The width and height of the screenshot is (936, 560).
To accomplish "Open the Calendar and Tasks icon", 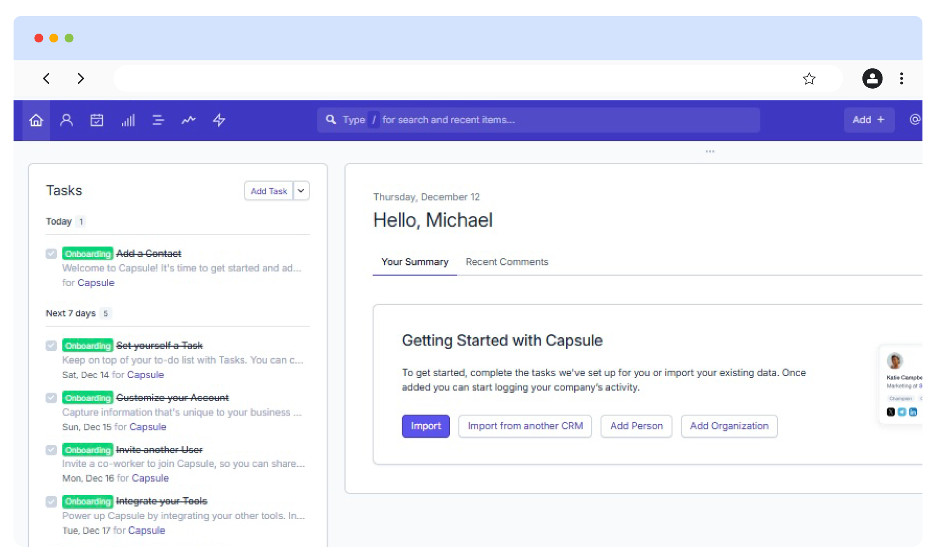I will (97, 120).
